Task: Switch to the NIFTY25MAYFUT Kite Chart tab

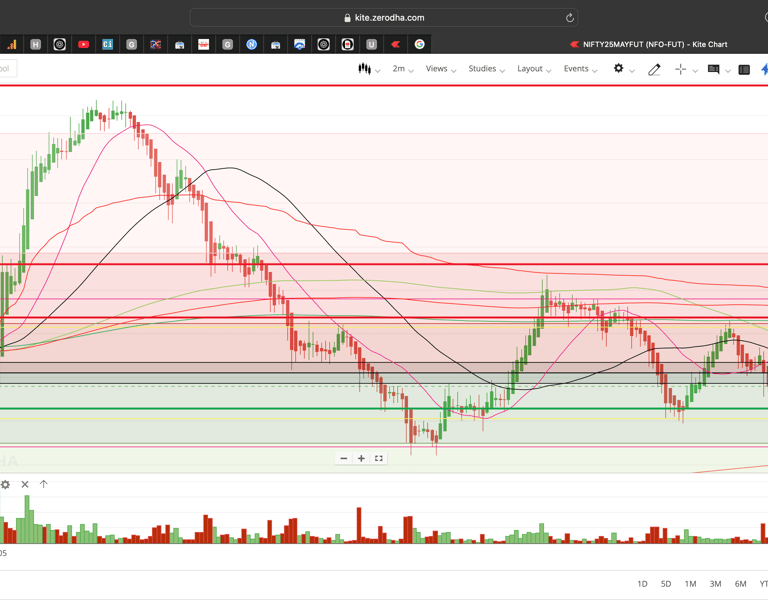Action: click(648, 45)
